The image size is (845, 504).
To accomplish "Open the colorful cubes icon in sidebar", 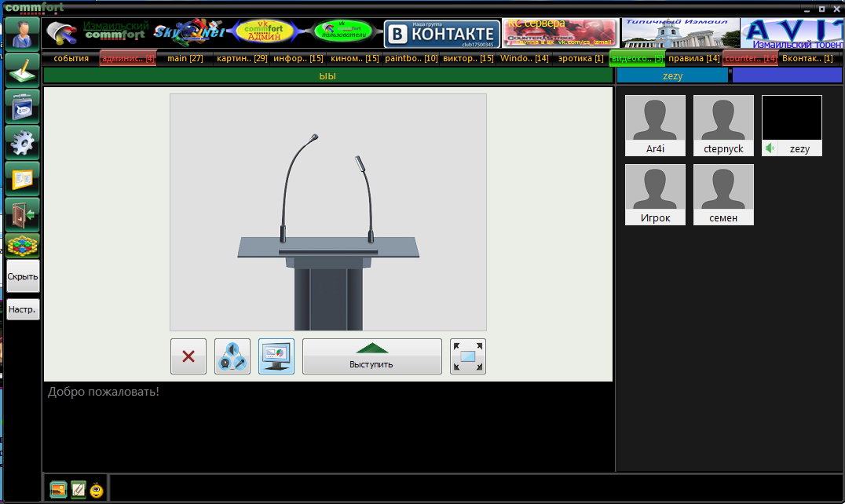I will [x=23, y=246].
